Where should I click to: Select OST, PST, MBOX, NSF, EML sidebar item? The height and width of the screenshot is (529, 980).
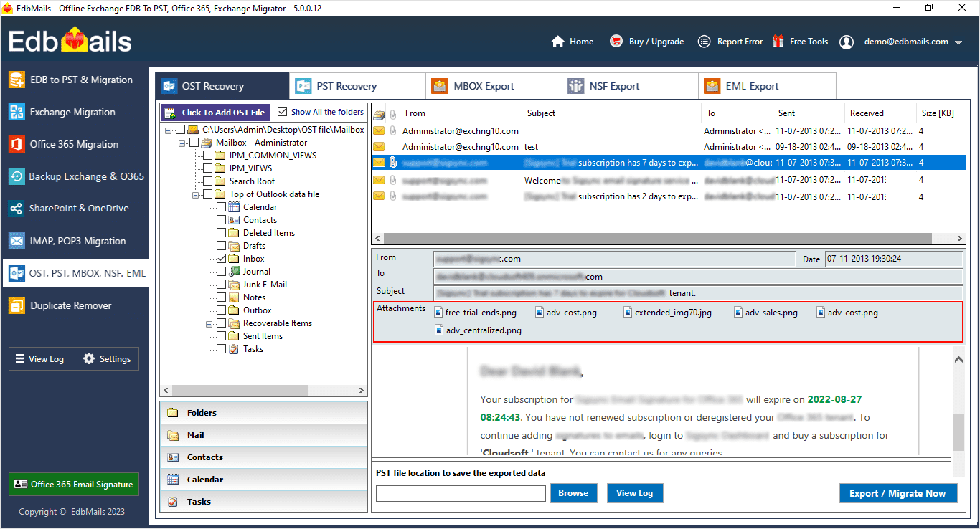75,273
